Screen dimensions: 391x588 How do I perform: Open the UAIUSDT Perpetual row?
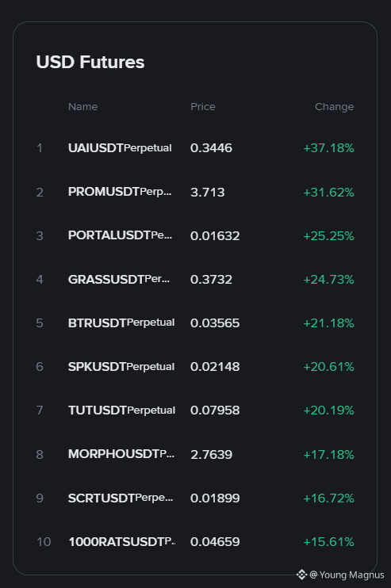[195, 148]
